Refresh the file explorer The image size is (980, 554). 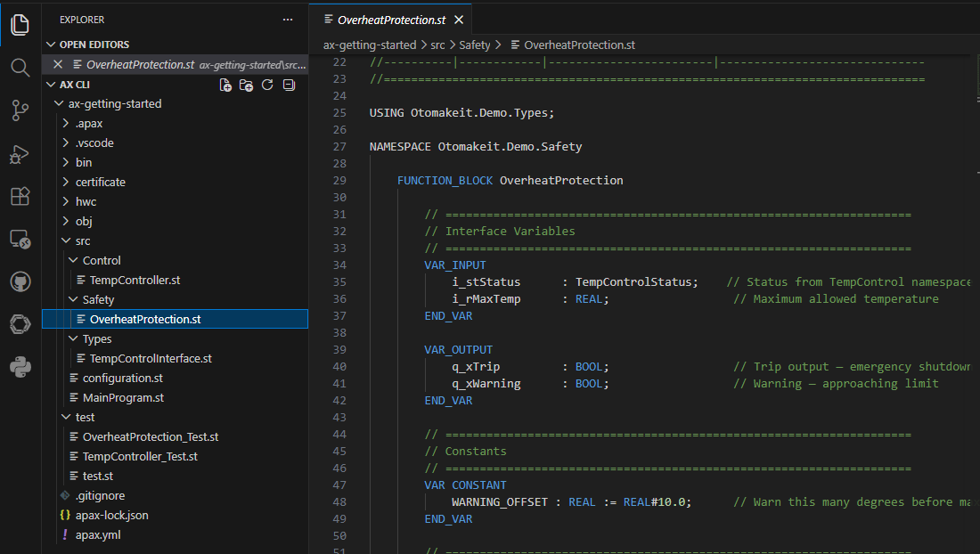point(267,84)
